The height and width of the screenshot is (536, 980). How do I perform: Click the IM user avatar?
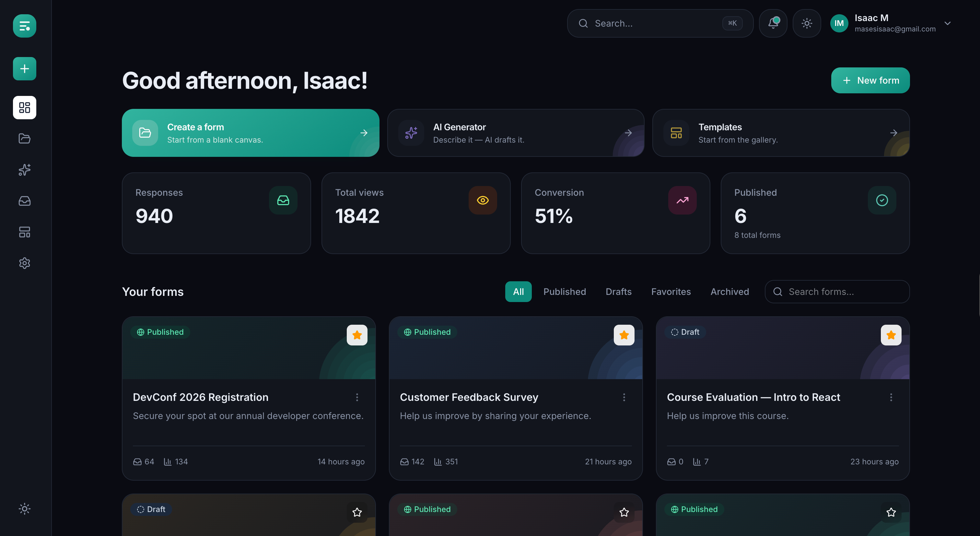[839, 23]
